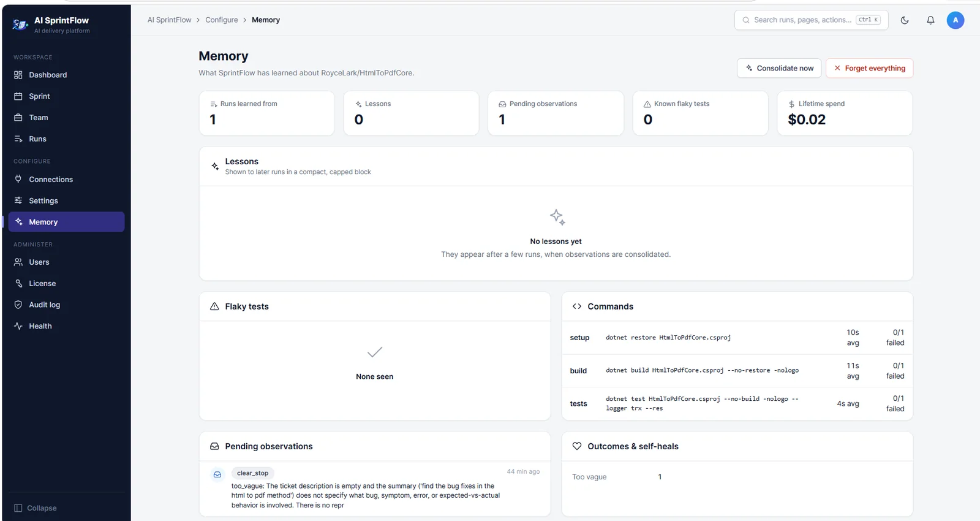Click the Settings sliders icon in sidebar

click(x=18, y=201)
